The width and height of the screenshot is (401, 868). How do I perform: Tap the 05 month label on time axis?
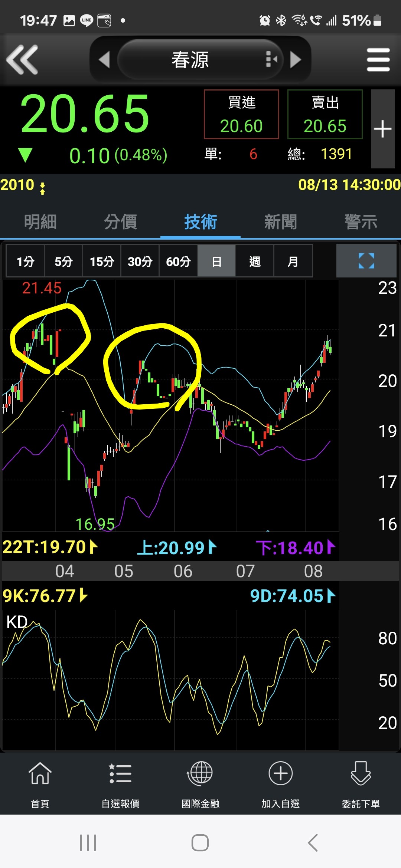[124, 571]
